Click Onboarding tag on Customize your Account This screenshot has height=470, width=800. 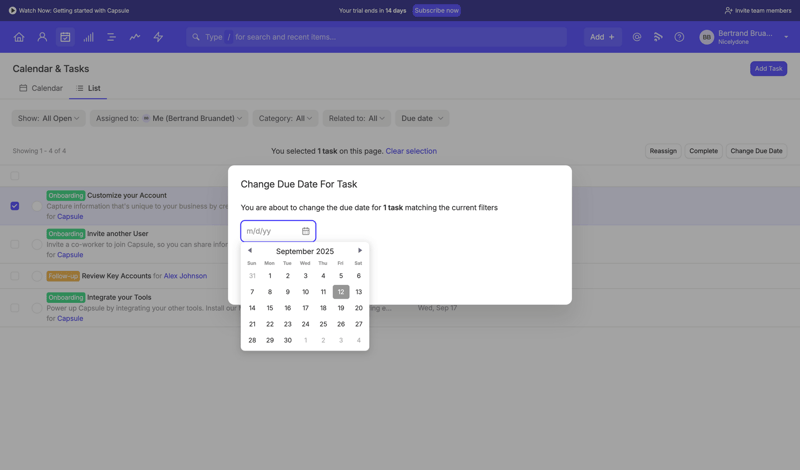(x=65, y=195)
